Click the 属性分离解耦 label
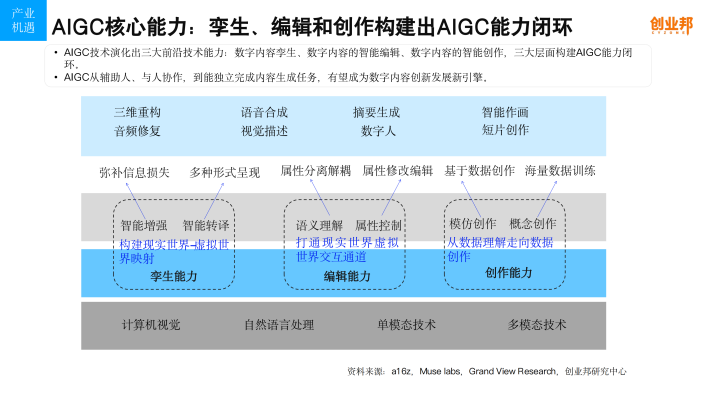710x399 pixels. tap(316, 171)
